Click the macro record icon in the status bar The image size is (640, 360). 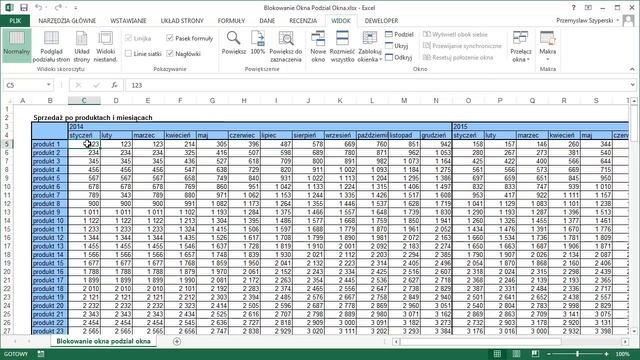pyautogui.click(x=41, y=354)
